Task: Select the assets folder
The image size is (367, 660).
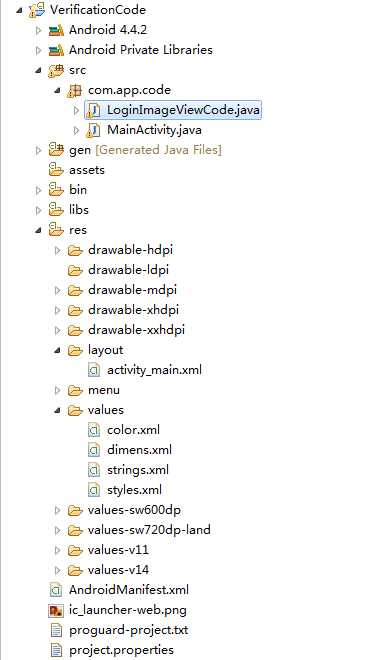Action: tap(87, 170)
